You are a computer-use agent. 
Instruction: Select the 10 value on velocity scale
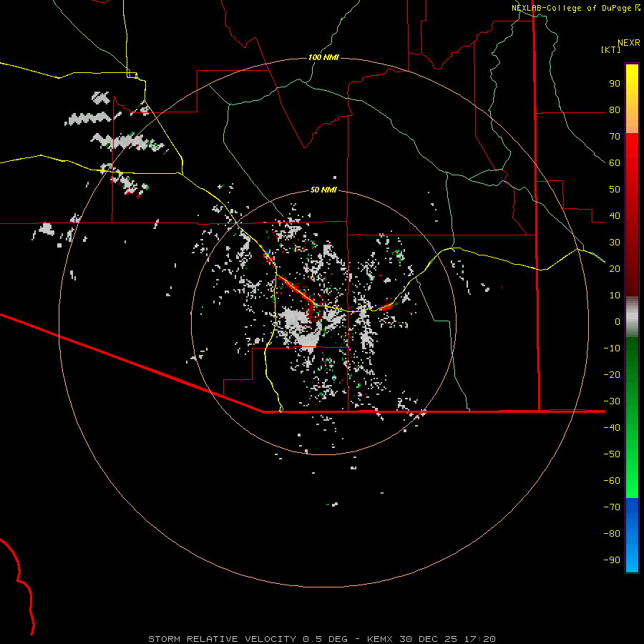click(x=615, y=296)
